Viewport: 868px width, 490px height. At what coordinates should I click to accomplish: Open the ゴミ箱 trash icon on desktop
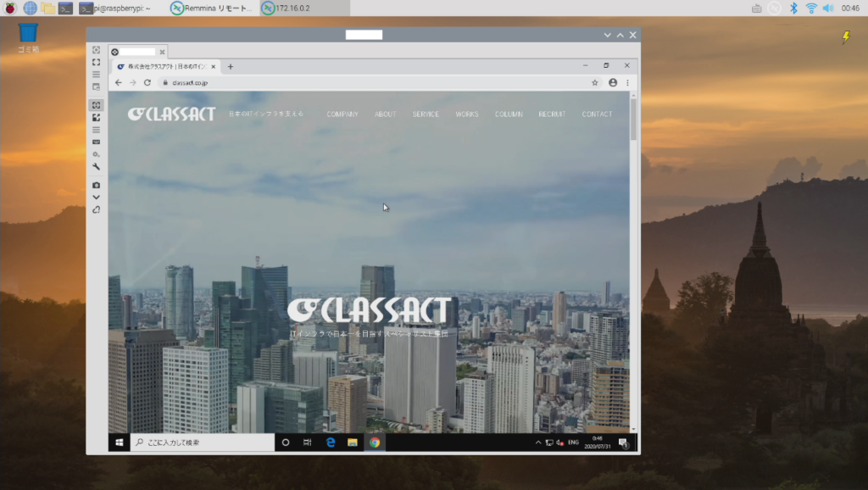28,38
